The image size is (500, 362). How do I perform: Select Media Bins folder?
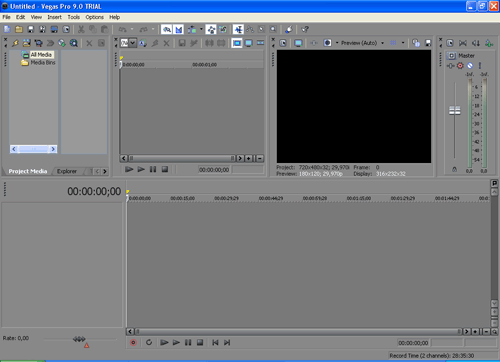tap(43, 63)
